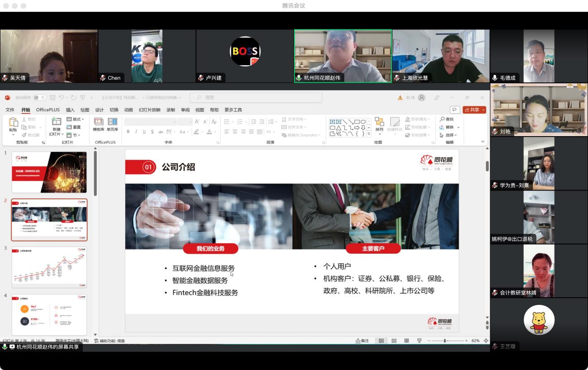Select the oval shape in gallery

363,122
